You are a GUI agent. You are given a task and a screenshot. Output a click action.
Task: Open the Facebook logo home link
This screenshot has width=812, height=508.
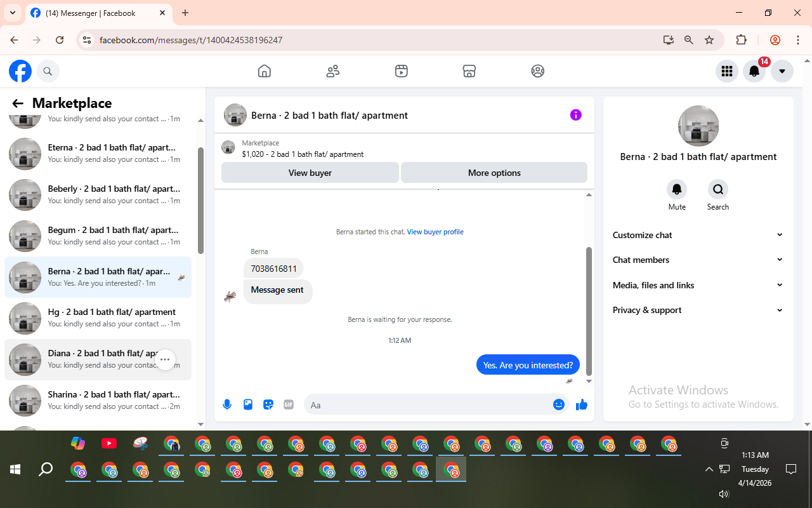(20, 71)
